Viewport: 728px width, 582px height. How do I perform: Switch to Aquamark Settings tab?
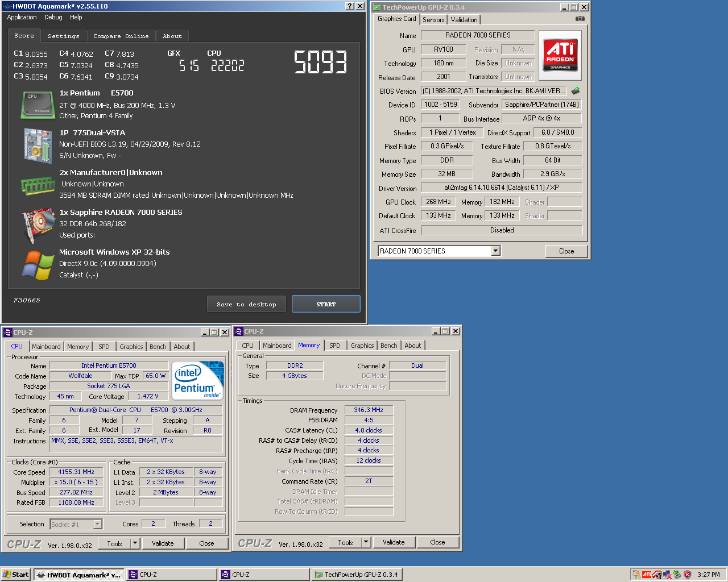[64, 36]
